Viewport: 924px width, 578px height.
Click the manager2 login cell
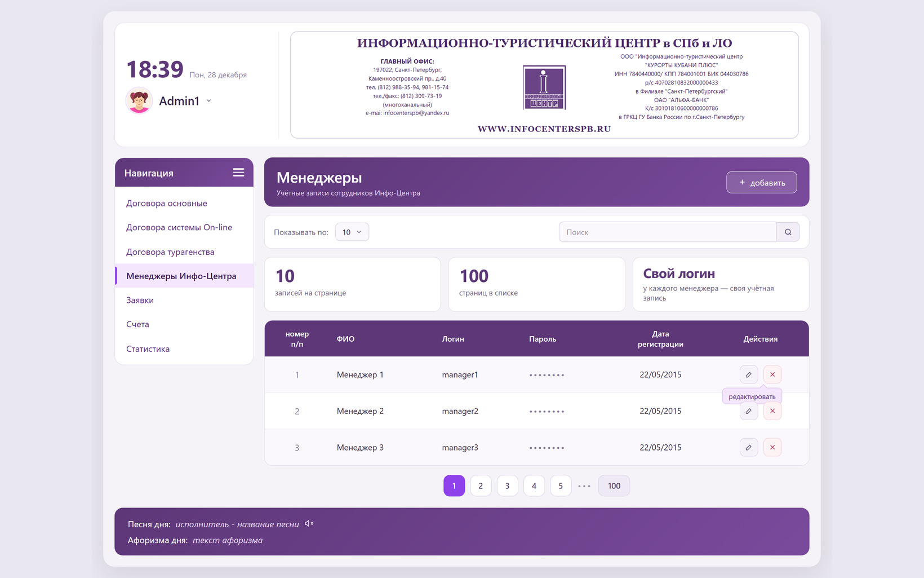pos(460,411)
